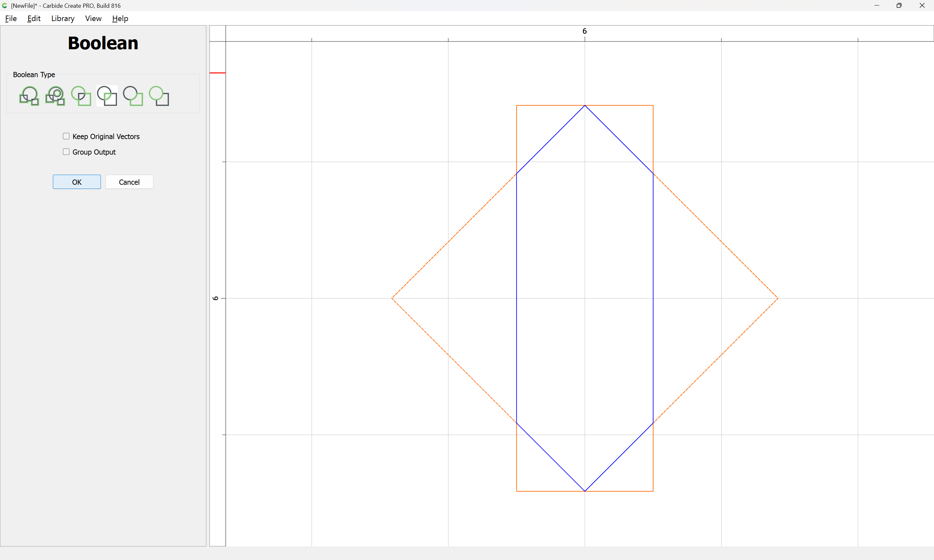
Task: Click the "Group Output" label text
Action: [94, 152]
